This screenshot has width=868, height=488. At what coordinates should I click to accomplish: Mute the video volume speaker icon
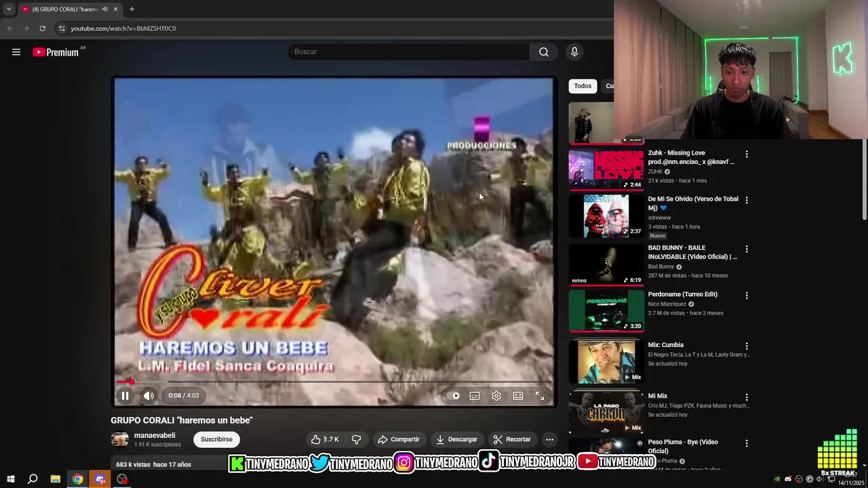(x=149, y=396)
